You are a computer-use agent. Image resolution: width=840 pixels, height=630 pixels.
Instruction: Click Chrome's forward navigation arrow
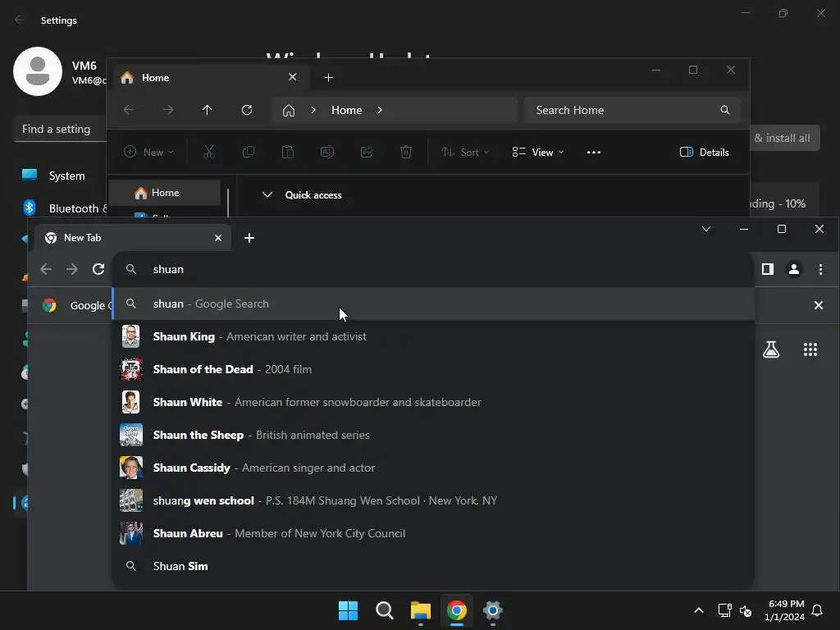pos(72,269)
